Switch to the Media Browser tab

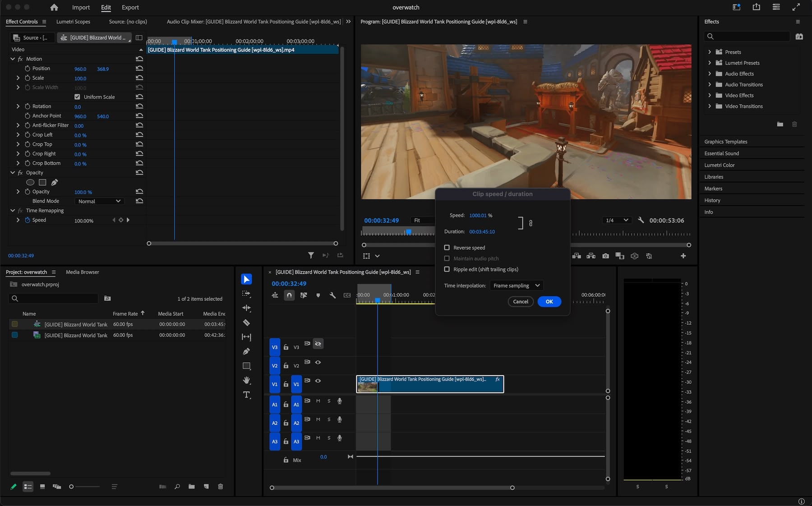[x=82, y=272]
